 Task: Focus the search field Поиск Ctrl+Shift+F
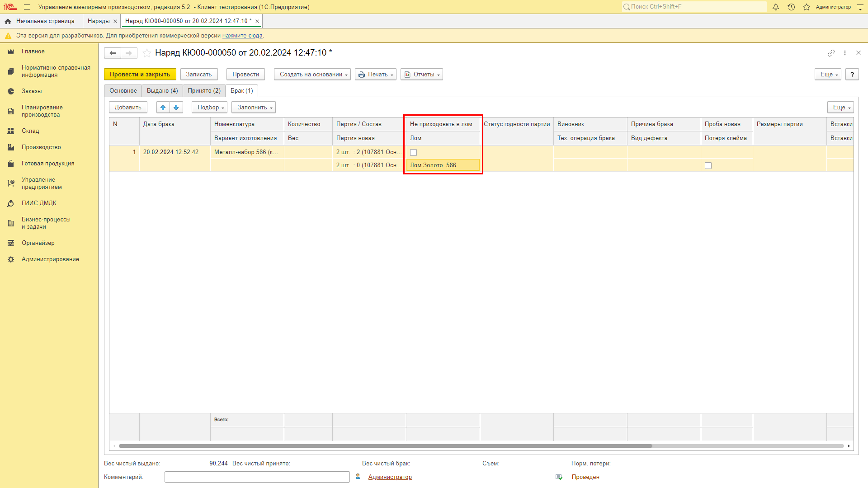[x=694, y=7]
